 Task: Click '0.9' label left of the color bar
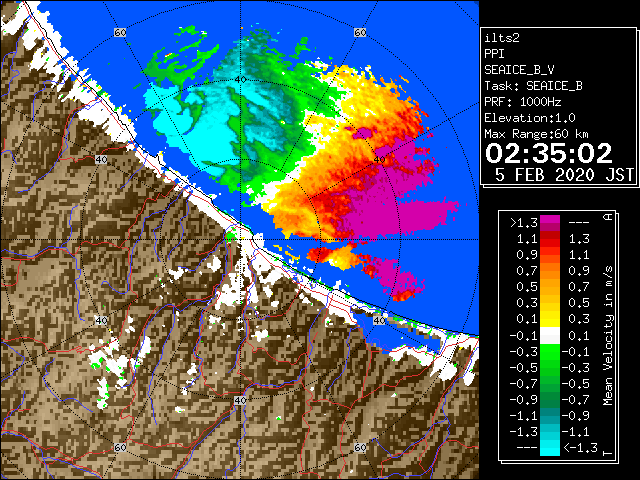pos(527,255)
